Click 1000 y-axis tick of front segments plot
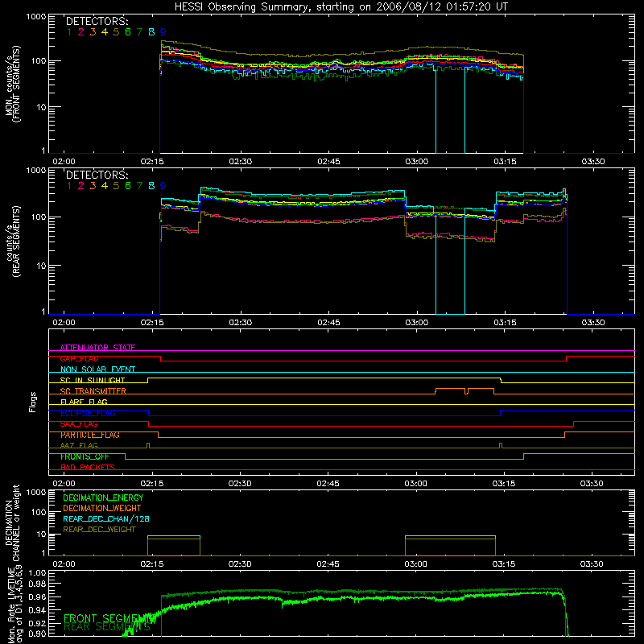The width and height of the screenshot is (644, 644). pos(35,17)
